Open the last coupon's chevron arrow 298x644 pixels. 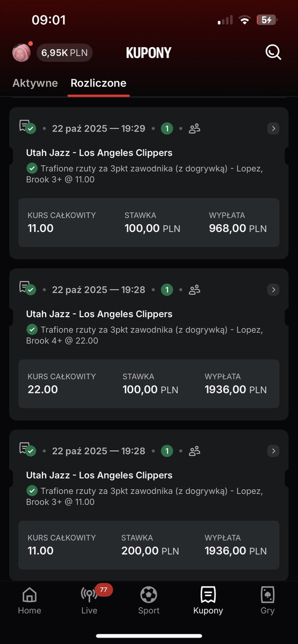(x=273, y=451)
